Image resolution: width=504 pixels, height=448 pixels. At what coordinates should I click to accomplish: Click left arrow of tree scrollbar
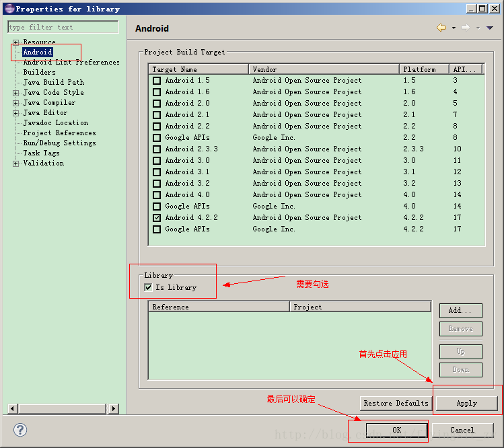point(13,409)
